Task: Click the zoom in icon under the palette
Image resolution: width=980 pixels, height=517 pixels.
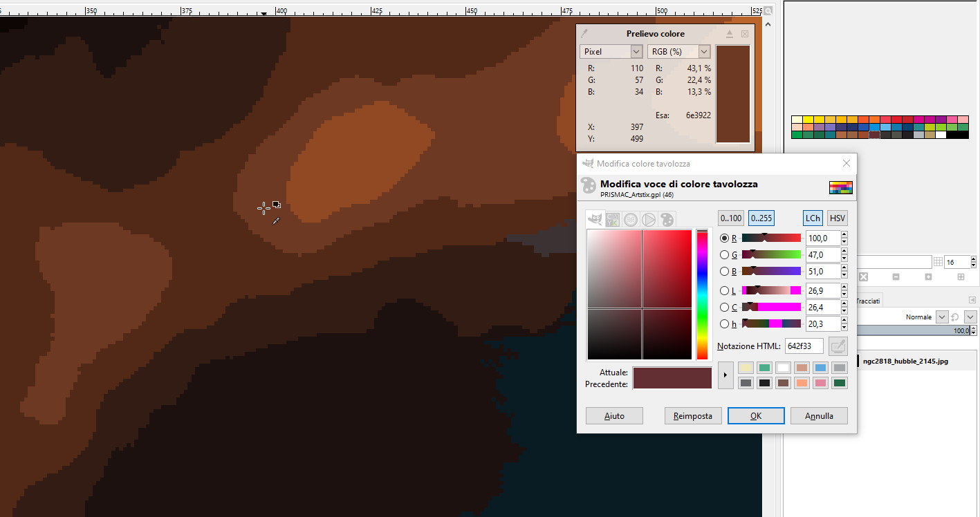Action: coord(928,276)
